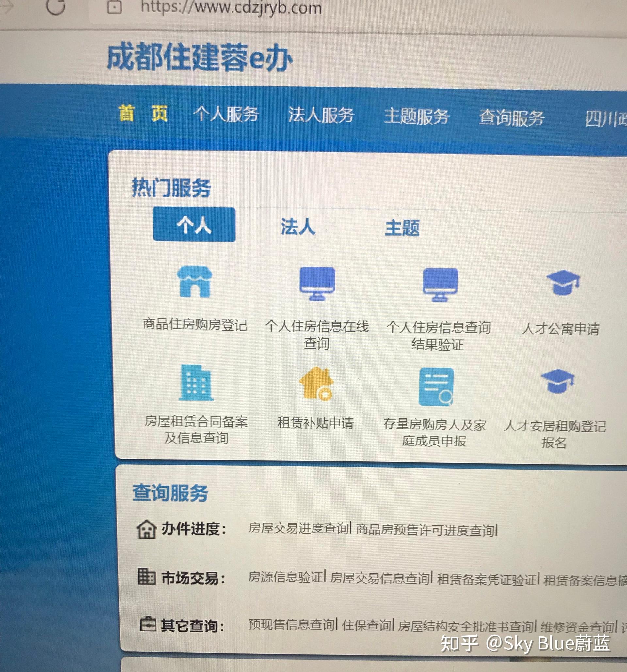
Task: Open the 房屋租赁合同备案 building icon
Action: [x=196, y=383]
